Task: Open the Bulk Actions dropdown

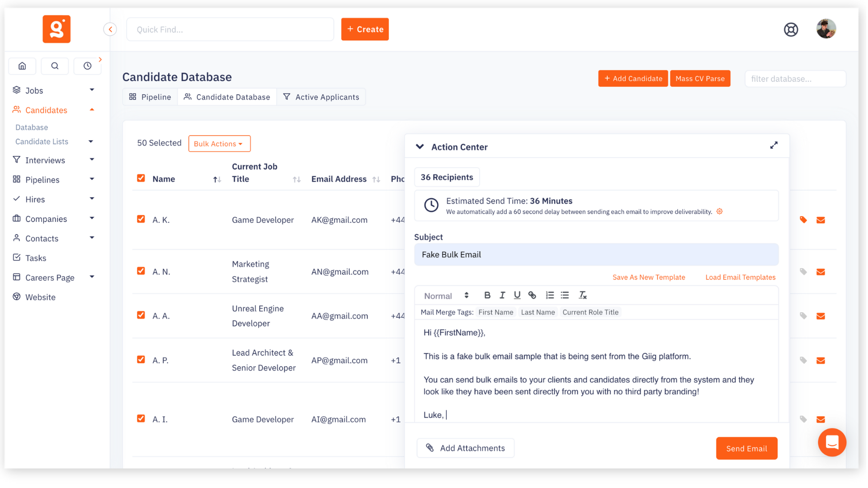Action: (219, 143)
